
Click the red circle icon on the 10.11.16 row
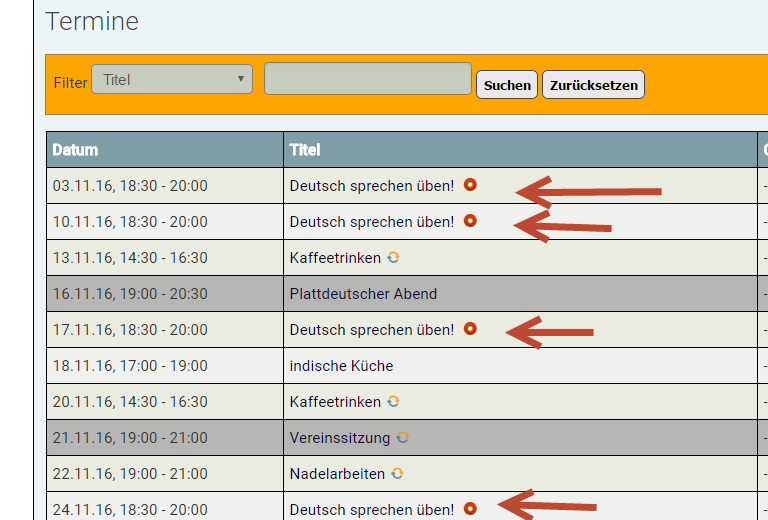[470, 221]
